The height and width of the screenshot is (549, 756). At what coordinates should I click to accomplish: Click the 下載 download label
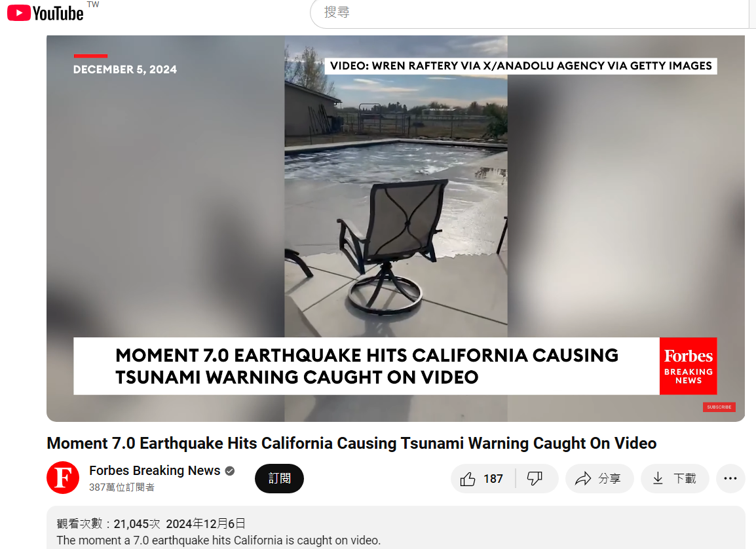click(x=685, y=479)
